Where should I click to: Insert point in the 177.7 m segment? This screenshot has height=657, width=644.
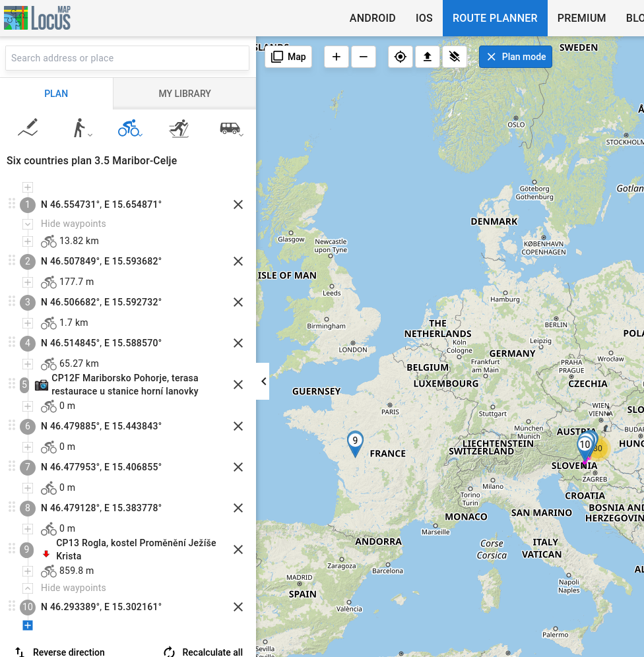28,282
